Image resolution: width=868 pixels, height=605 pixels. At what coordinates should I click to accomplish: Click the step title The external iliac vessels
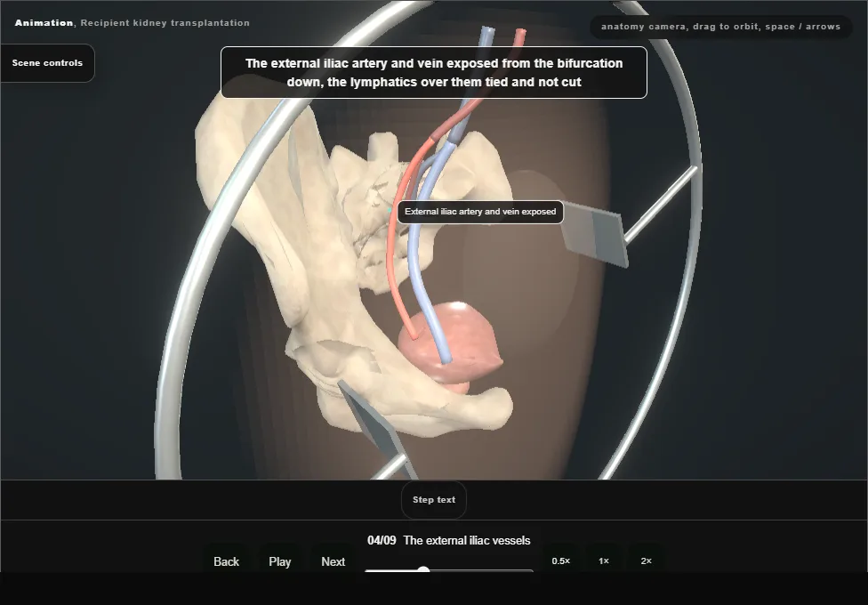(467, 540)
